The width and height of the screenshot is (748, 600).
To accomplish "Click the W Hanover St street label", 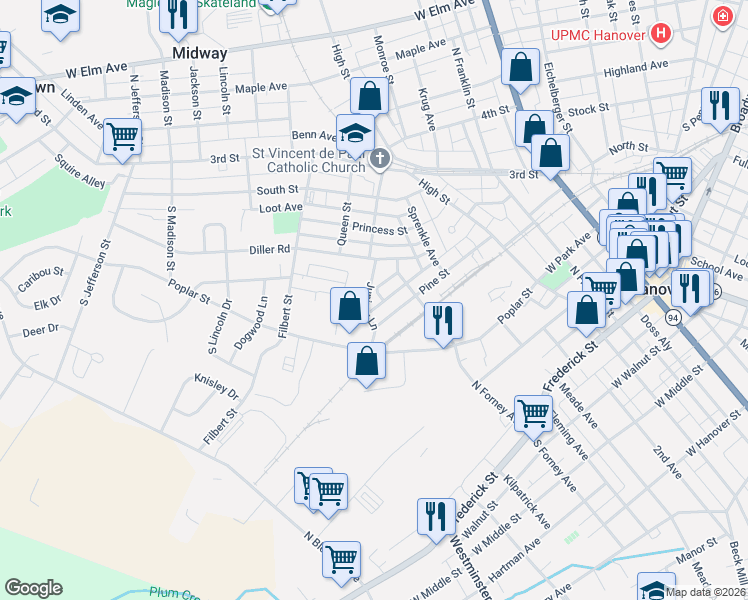I will (x=714, y=432).
